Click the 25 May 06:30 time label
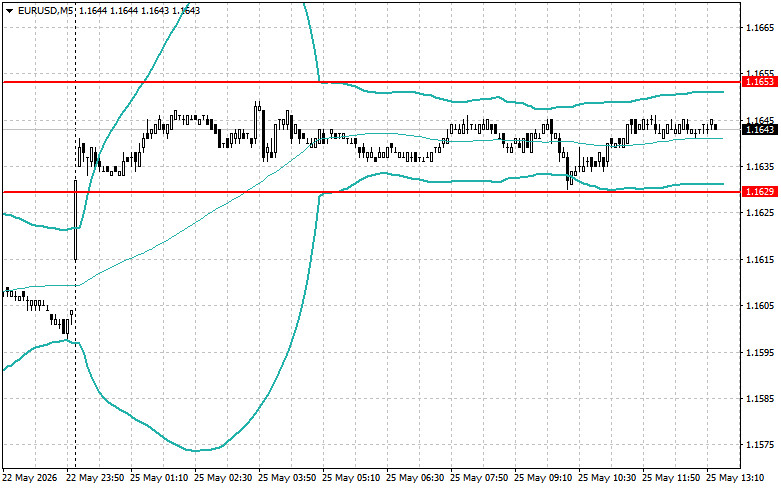This screenshot has height=489, width=781. [415, 478]
